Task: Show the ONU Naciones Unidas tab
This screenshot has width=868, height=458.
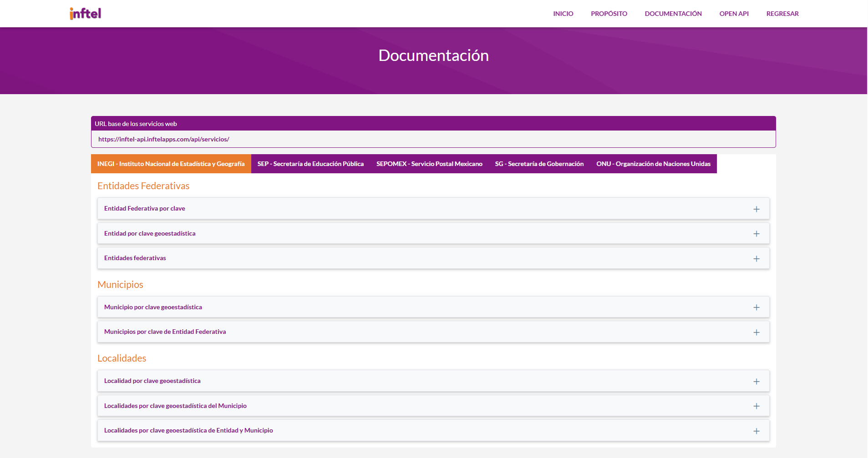Action: (653, 164)
